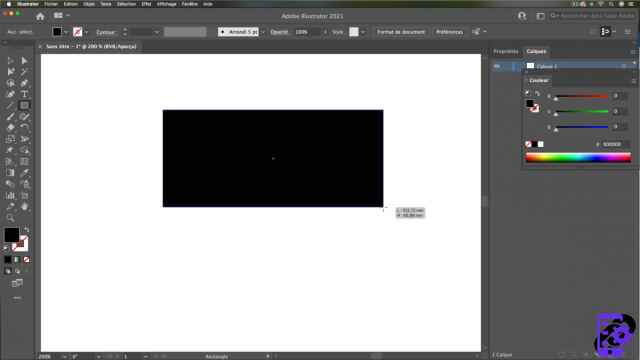Select the Pen tool
Viewport: 640px width, 360px height.
(x=24, y=83)
